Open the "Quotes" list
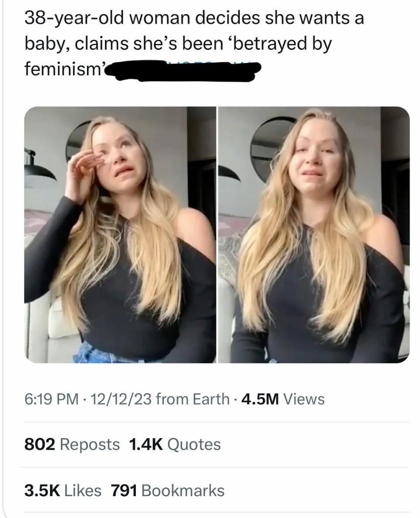 coord(194,444)
